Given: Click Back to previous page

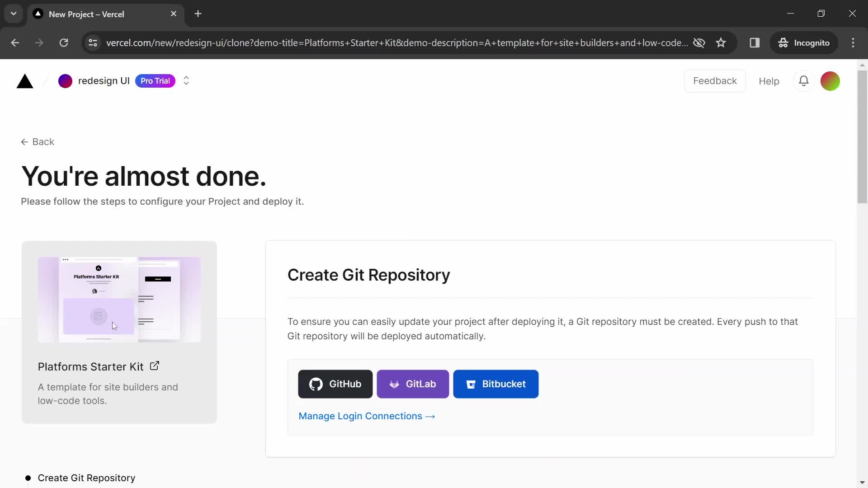Looking at the screenshot, I should [37, 142].
